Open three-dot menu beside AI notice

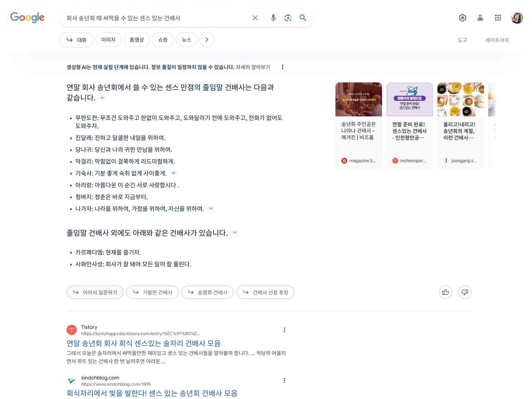pos(282,67)
